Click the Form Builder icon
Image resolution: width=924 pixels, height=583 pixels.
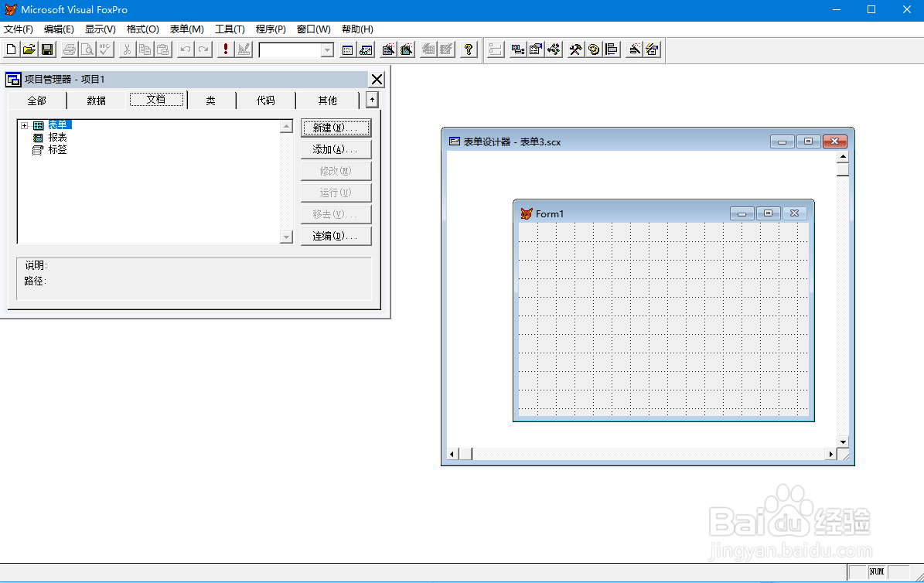coord(634,49)
